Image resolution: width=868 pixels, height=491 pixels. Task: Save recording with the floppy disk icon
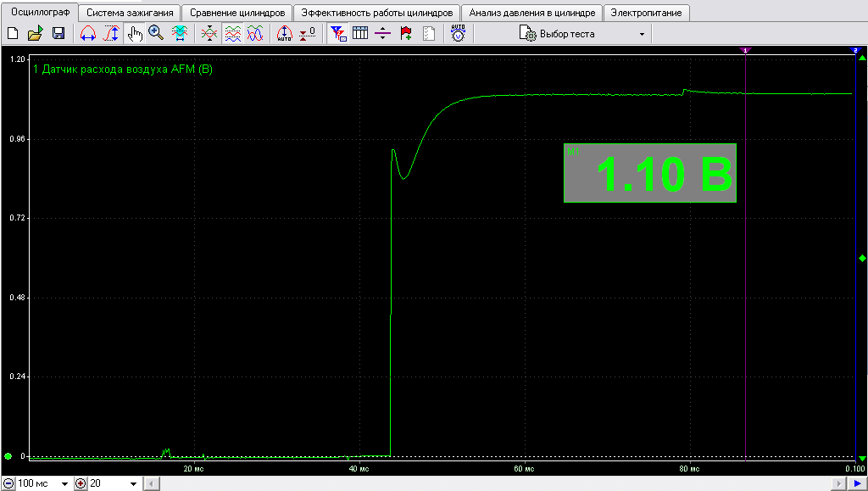point(58,34)
